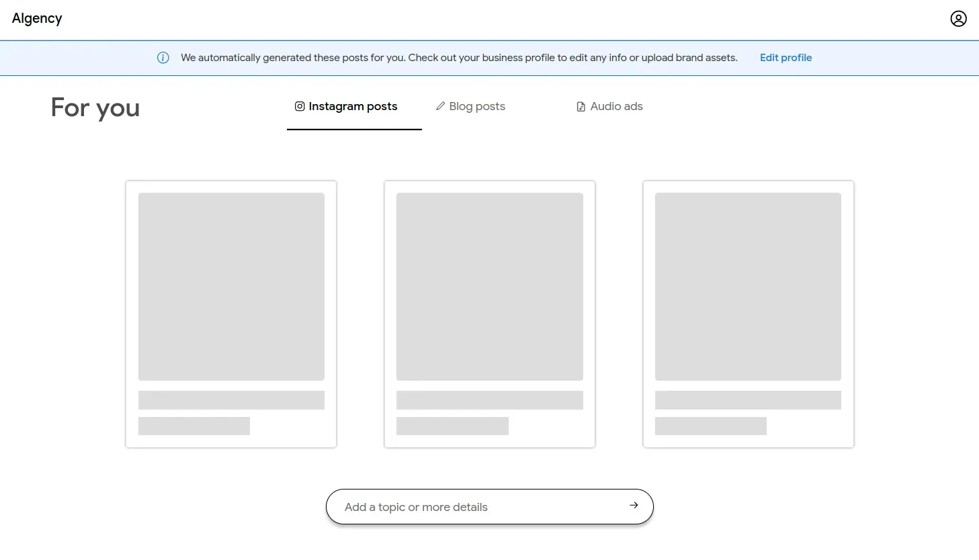Click the 'We automatically generated these posts' banner text
Viewport: 979px width, 560px height.
(x=459, y=58)
